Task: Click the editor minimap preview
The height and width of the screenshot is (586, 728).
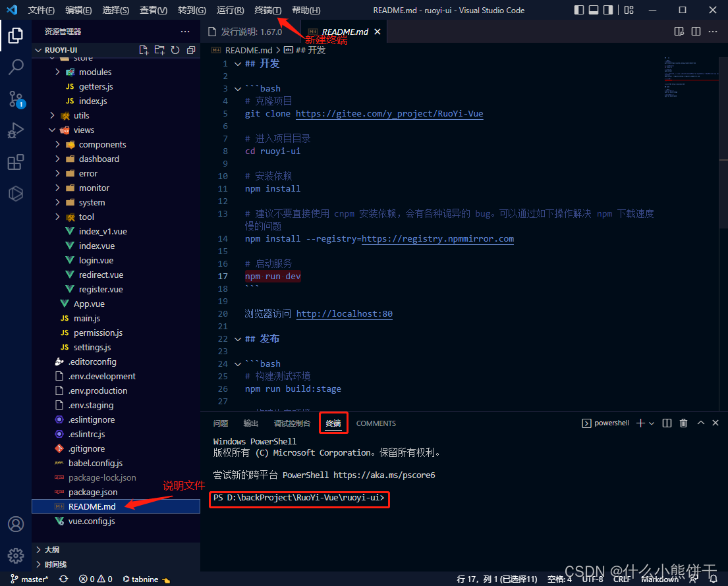Action: pos(691,77)
